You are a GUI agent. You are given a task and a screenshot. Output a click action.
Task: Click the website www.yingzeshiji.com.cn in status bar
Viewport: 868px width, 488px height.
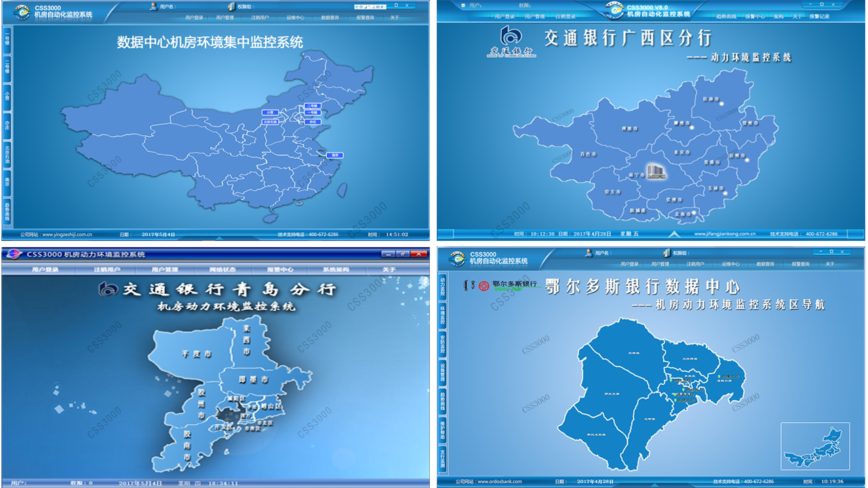pos(66,235)
